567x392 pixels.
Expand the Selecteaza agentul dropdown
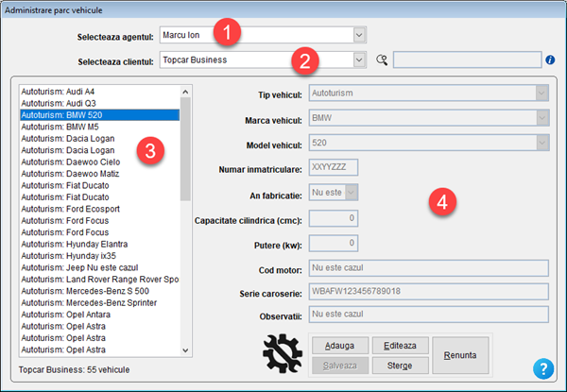(x=359, y=35)
